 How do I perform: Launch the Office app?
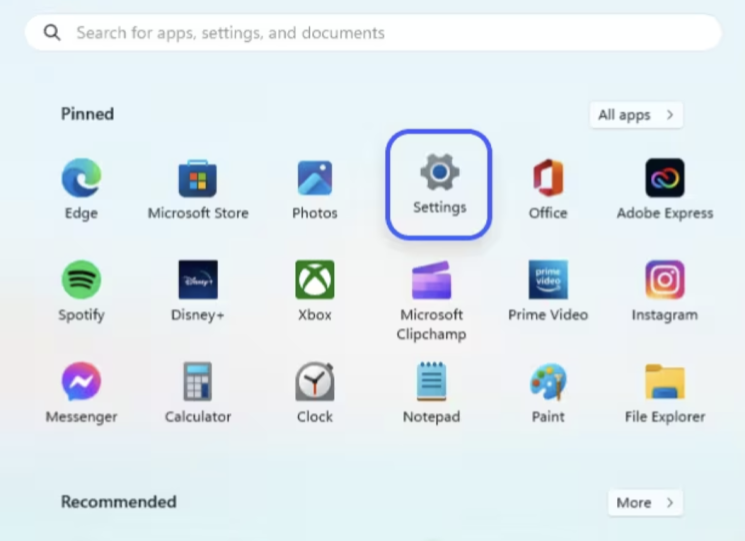click(x=548, y=189)
